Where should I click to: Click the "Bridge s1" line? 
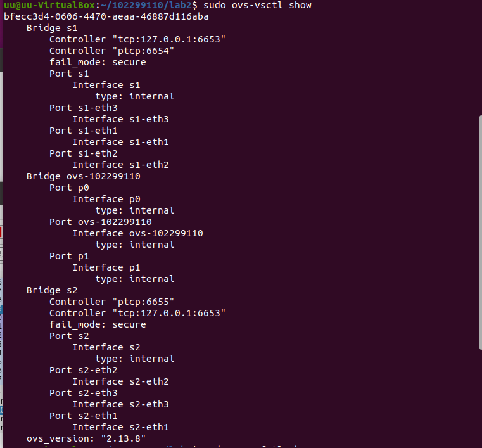[52, 28]
